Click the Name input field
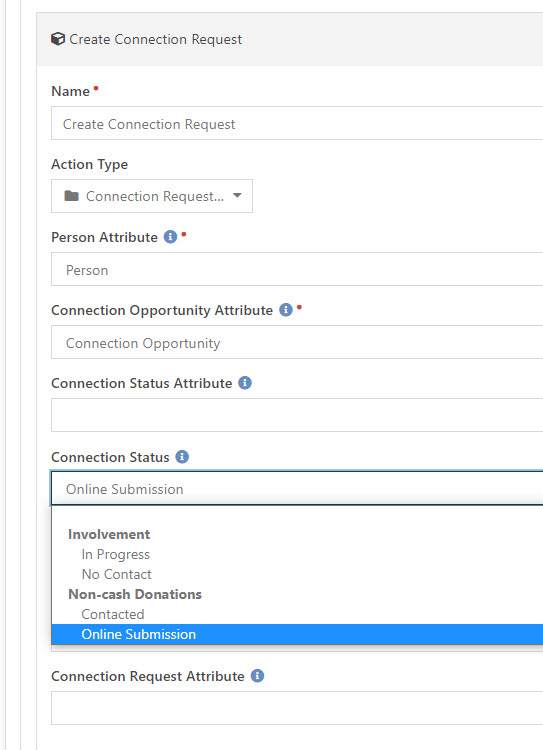This screenshot has height=750, width=543. pos(297,123)
